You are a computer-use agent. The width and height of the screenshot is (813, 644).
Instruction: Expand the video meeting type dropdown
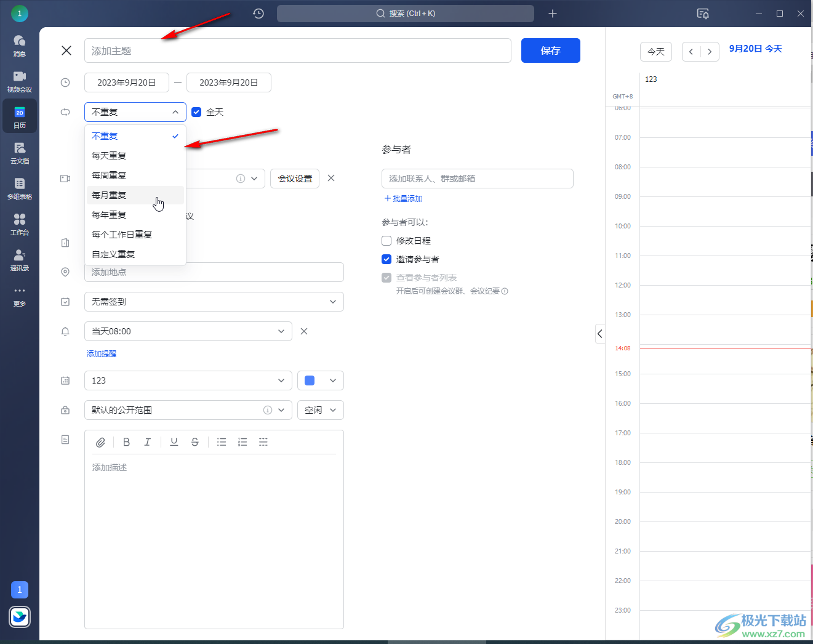(x=254, y=179)
